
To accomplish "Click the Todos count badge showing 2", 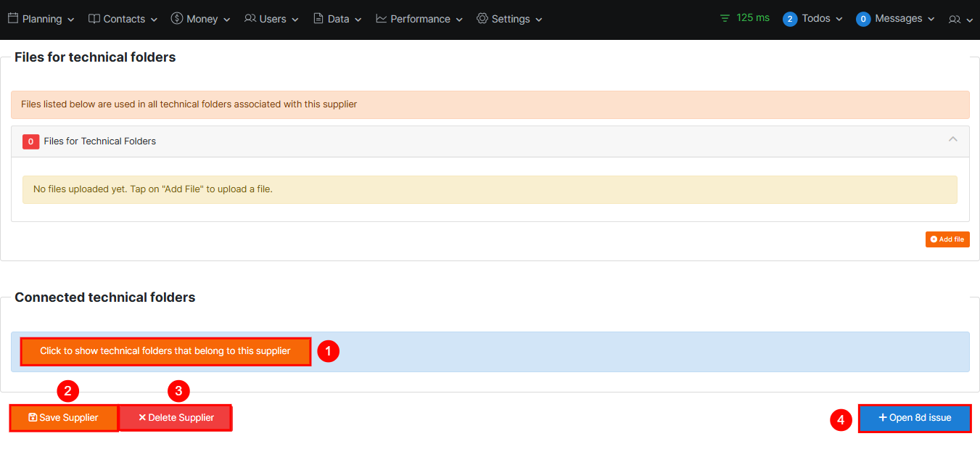I will (790, 19).
